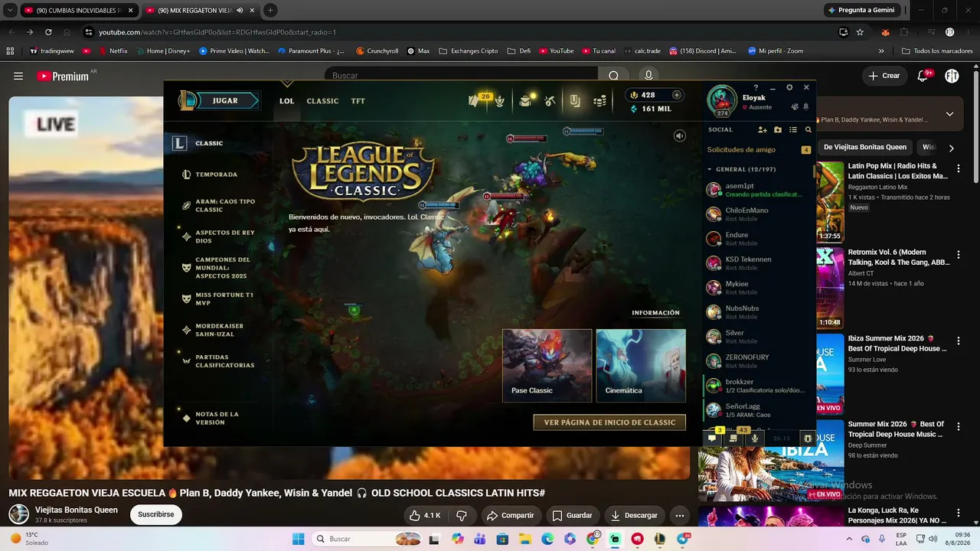
Task: Open the bookmark-shaped pass icon in League top bar
Action: click(575, 100)
